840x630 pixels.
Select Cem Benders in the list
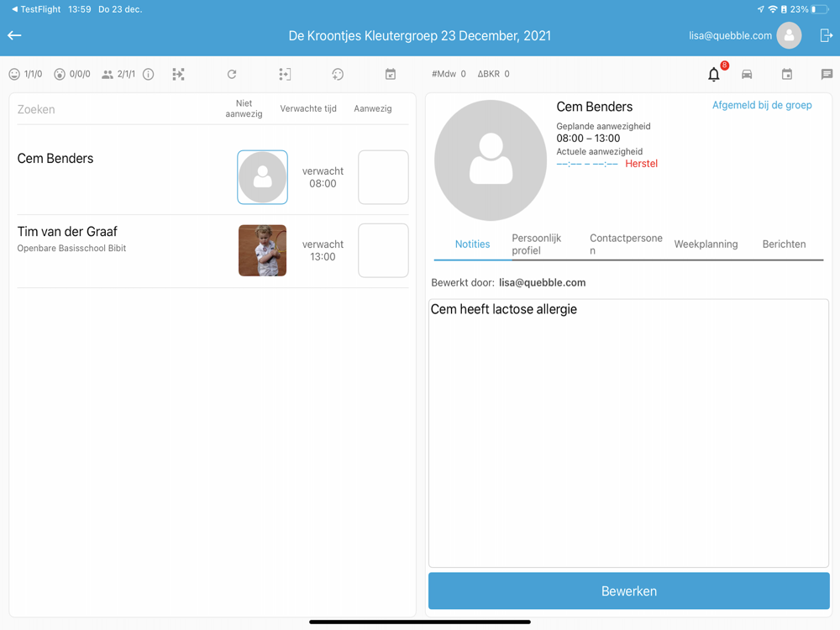55,158
